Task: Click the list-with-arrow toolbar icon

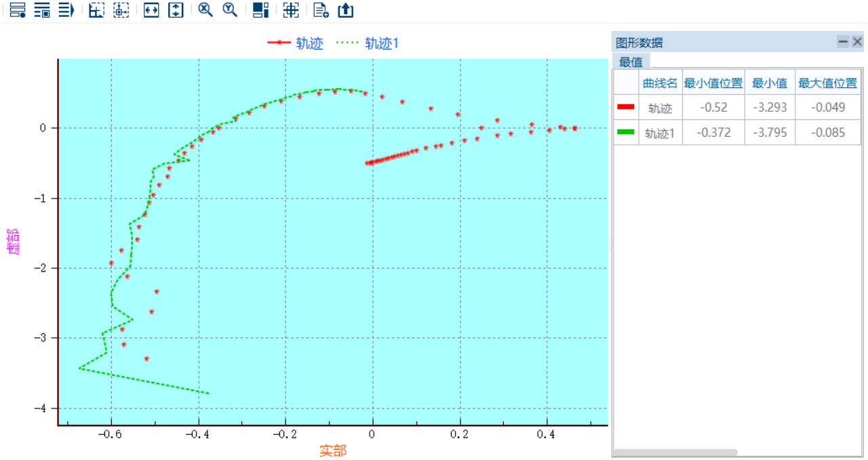Action: click(66, 10)
